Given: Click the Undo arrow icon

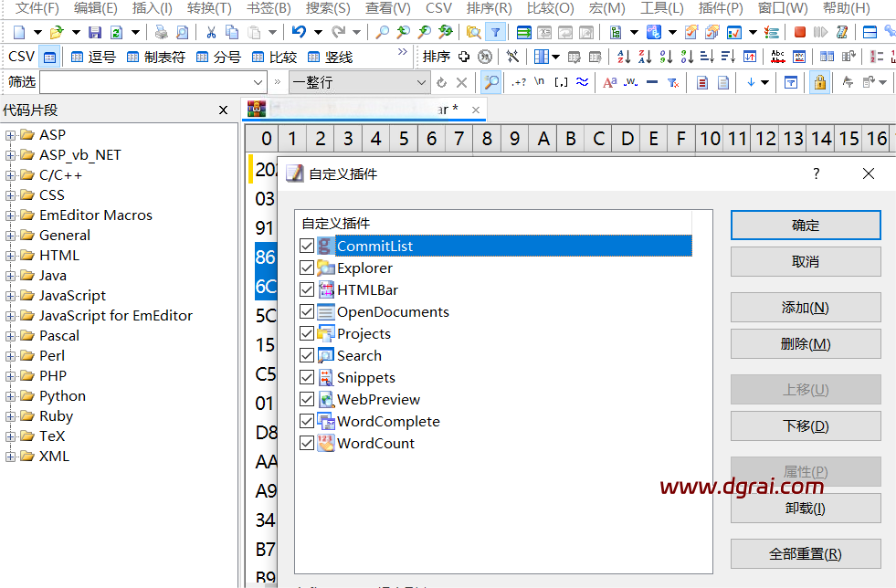Looking at the screenshot, I should click(x=298, y=32).
